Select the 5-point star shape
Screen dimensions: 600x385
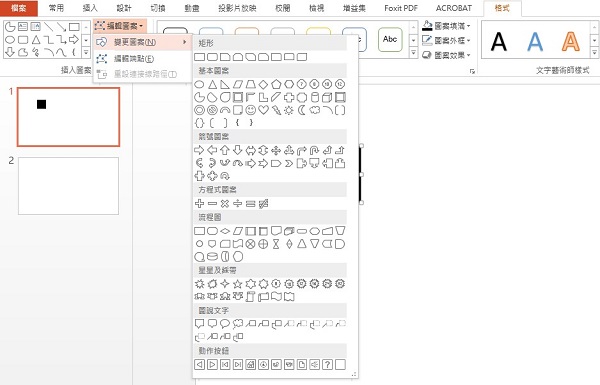(x=238, y=284)
